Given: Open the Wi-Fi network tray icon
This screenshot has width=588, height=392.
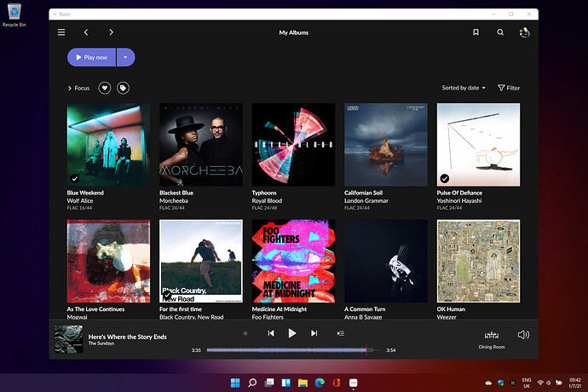Looking at the screenshot, I should 540,383.
